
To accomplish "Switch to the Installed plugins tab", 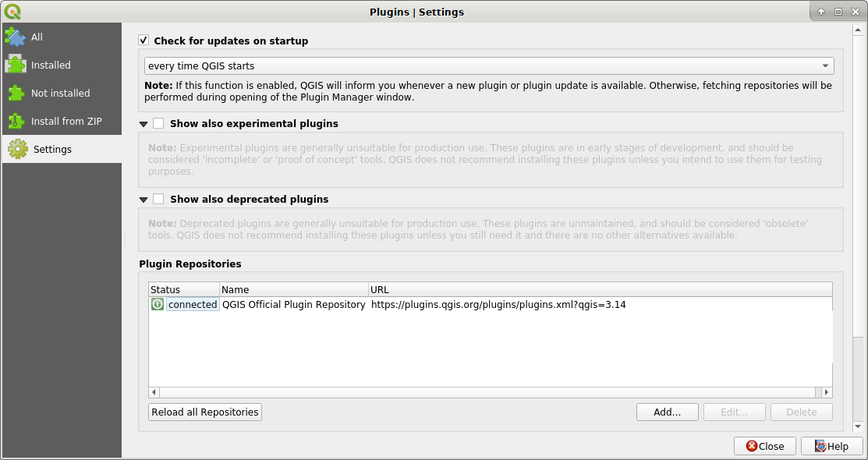I will tap(62, 65).
